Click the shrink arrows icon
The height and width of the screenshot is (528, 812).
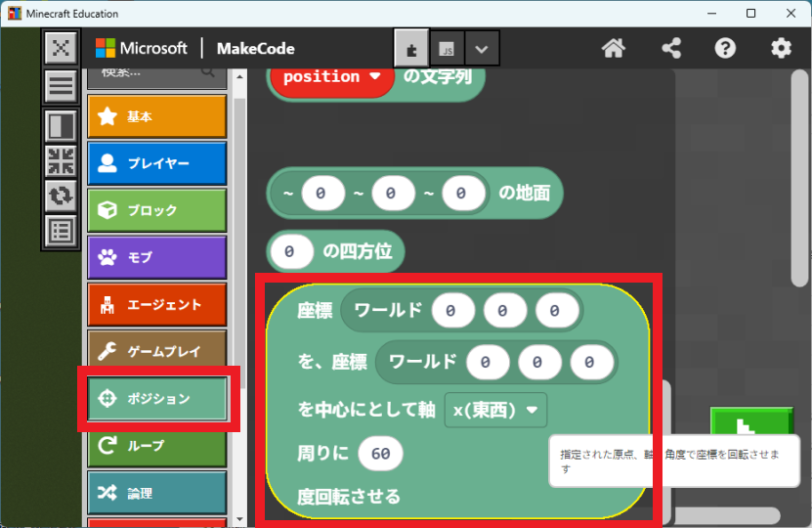61,160
